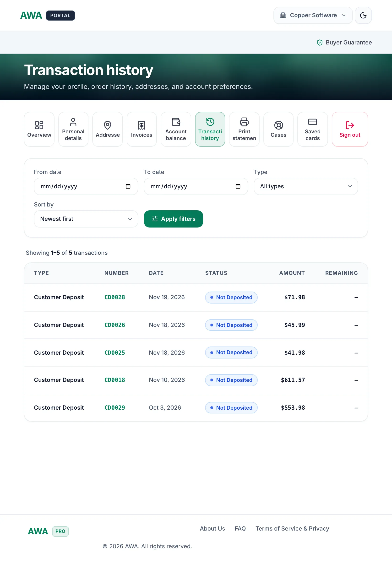Click the STATUS column header
This screenshot has width=392, height=564.
click(x=216, y=273)
